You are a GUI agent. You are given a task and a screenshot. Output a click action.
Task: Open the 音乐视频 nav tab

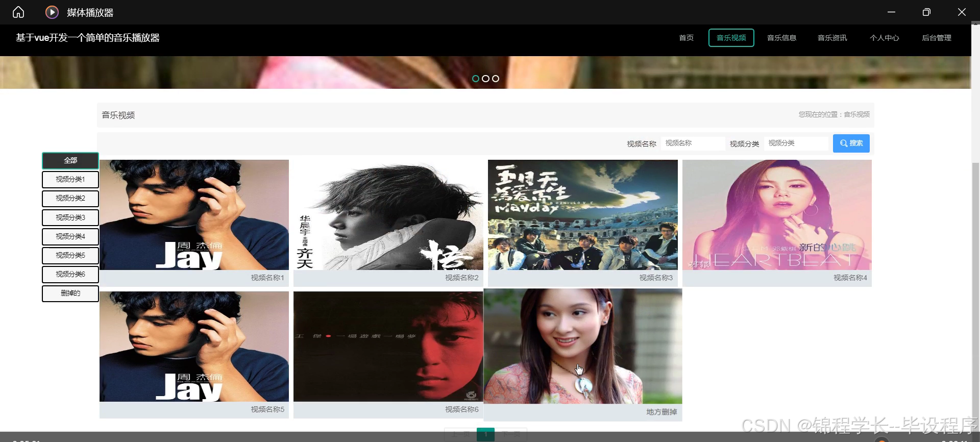coord(731,38)
